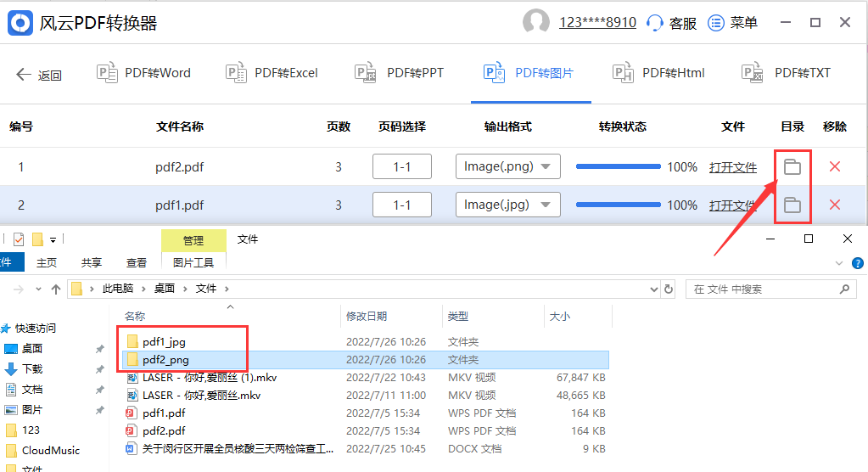The width and height of the screenshot is (868, 472).
Task: Click Explorer quick access properties checkmark icon
Action: coord(19,239)
